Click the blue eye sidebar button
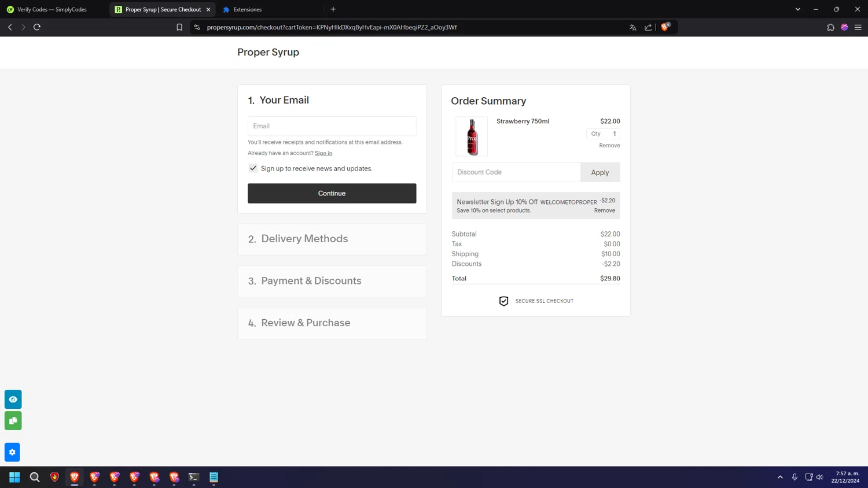 tap(13, 400)
